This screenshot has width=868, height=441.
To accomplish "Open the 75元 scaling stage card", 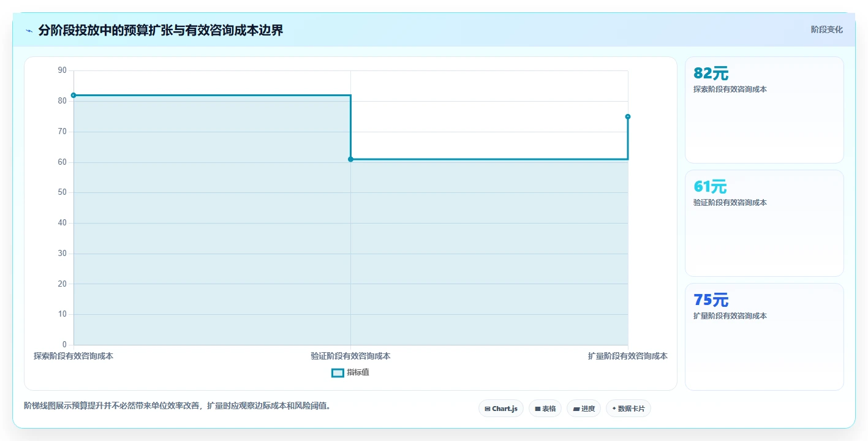I will [x=764, y=337].
